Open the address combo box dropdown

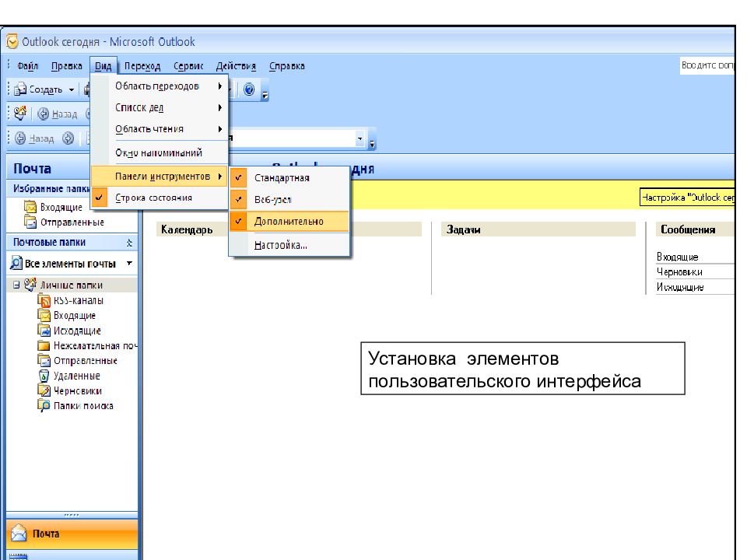pos(360,138)
